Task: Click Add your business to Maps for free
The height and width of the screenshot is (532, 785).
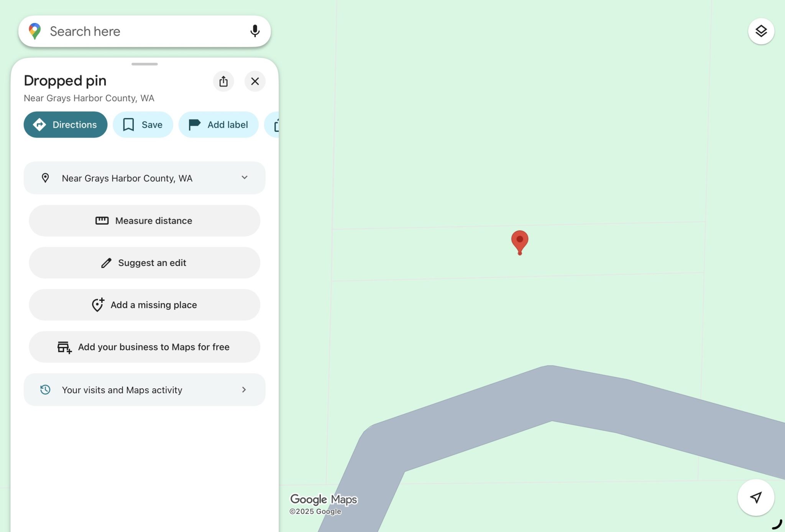Action: coord(144,347)
